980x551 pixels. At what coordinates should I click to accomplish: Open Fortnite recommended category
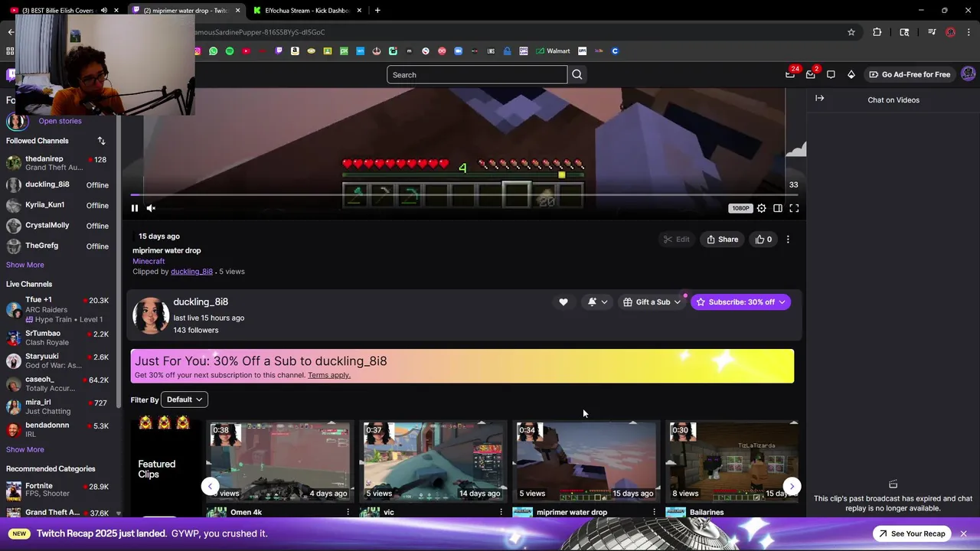click(x=59, y=490)
